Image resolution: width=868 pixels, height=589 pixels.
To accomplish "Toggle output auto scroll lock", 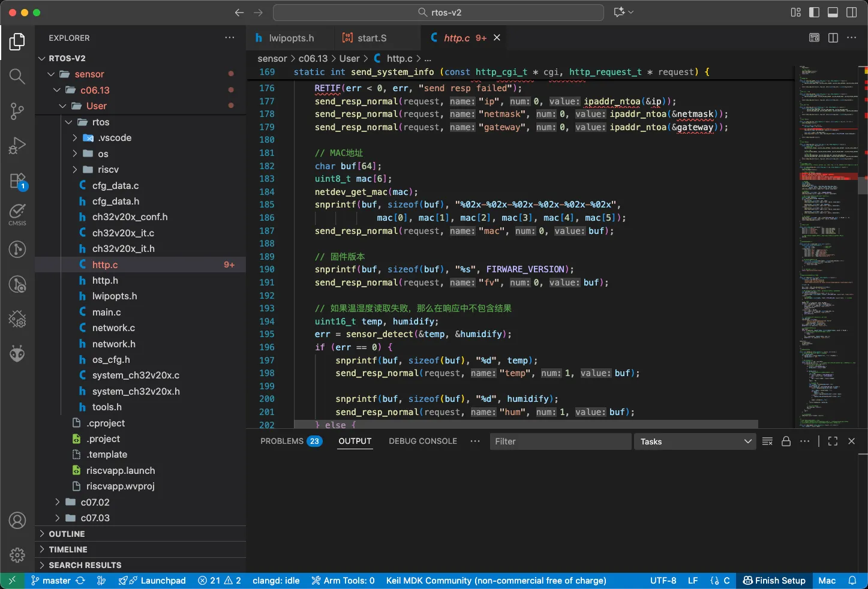I will click(786, 441).
